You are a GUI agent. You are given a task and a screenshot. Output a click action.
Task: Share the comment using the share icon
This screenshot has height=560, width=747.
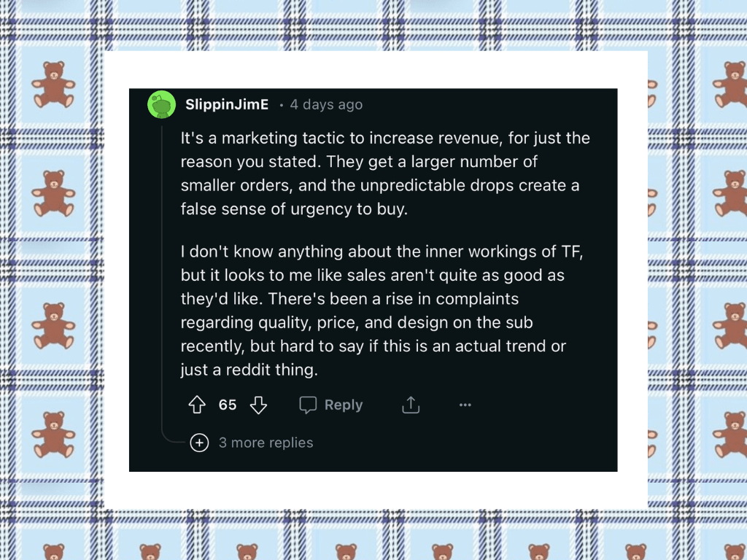411,405
